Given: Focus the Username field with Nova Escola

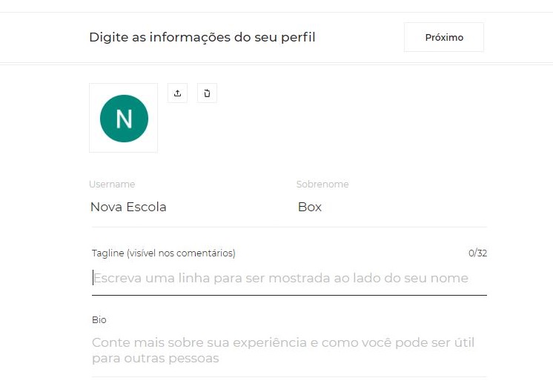Looking at the screenshot, I should (x=185, y=207).
